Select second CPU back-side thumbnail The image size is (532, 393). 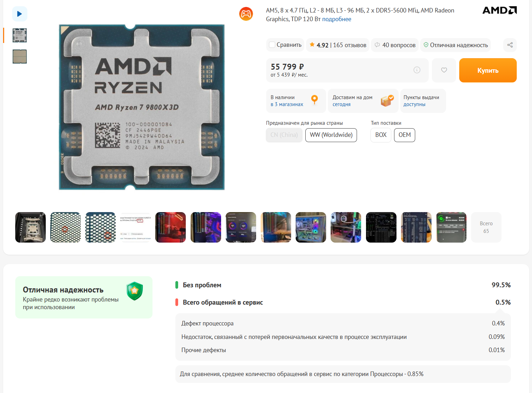pos(20,56)
